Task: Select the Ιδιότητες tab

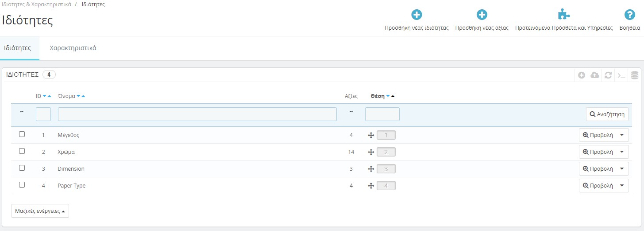Action: (18, 48)
